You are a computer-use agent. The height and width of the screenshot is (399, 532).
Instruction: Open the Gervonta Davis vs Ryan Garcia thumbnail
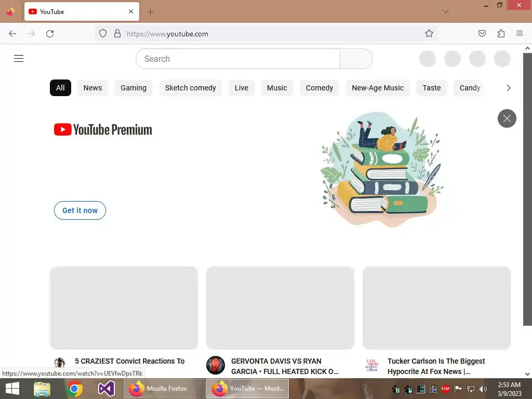click(280, 308)
